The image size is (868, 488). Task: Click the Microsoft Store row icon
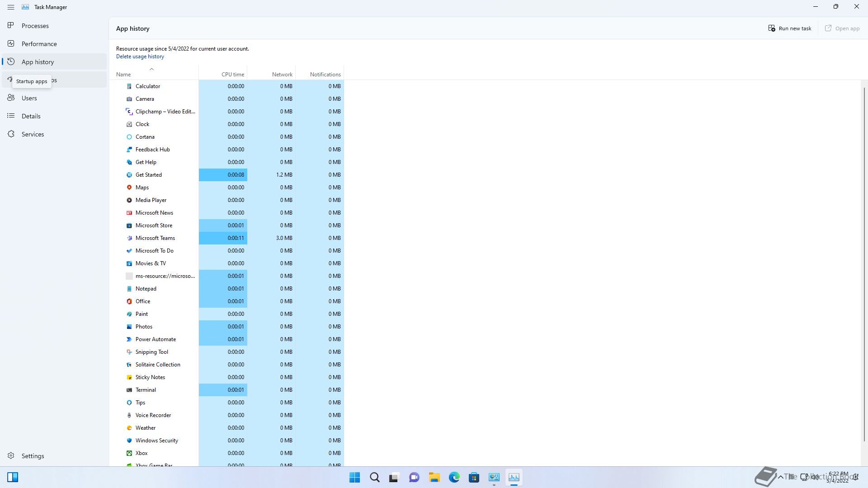click(x=129, y=225)
